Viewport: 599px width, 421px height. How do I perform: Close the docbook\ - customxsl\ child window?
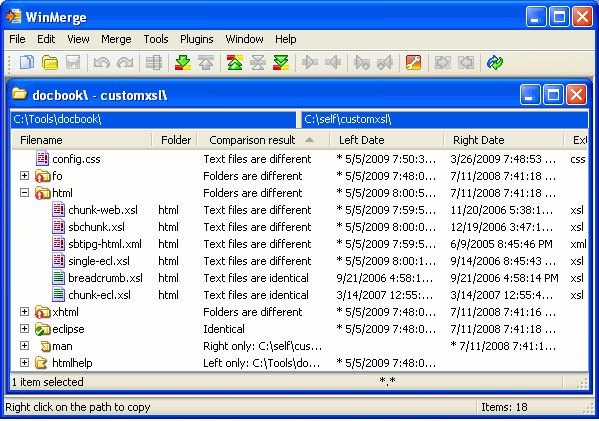click(x=576, y=94)
